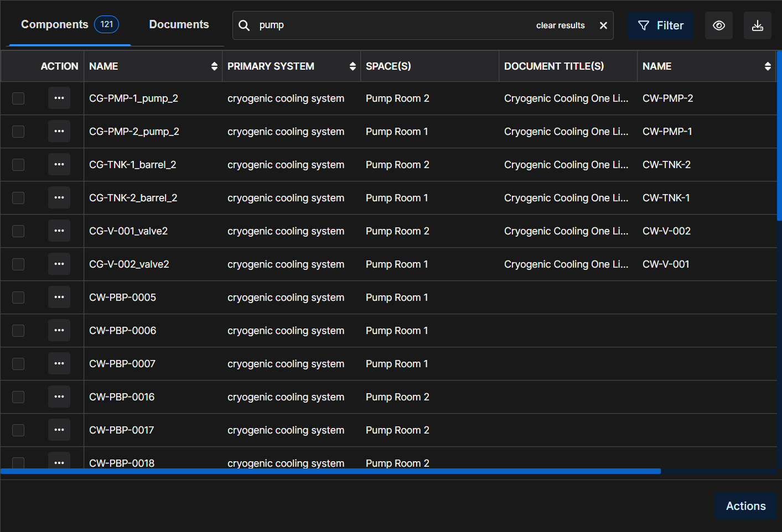782x532 pixels.
Task: Click the 121 components count badge
Action: pos(106,24)
